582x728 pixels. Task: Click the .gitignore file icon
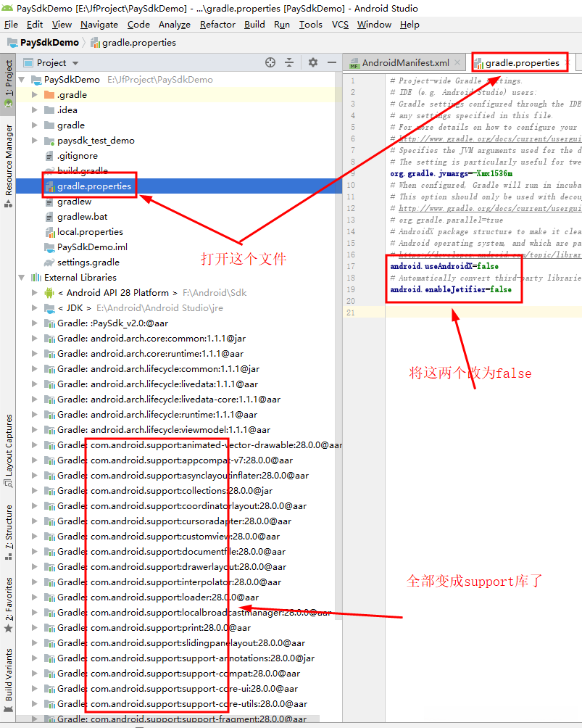coord(49,156)
